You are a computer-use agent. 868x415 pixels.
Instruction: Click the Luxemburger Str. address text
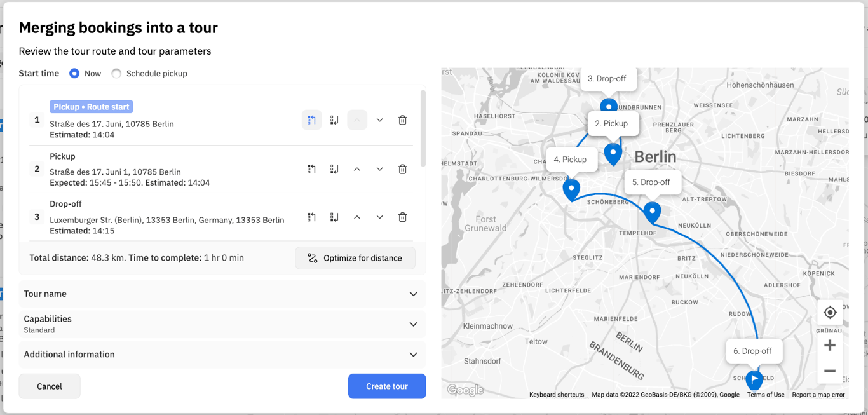[167, 220]
